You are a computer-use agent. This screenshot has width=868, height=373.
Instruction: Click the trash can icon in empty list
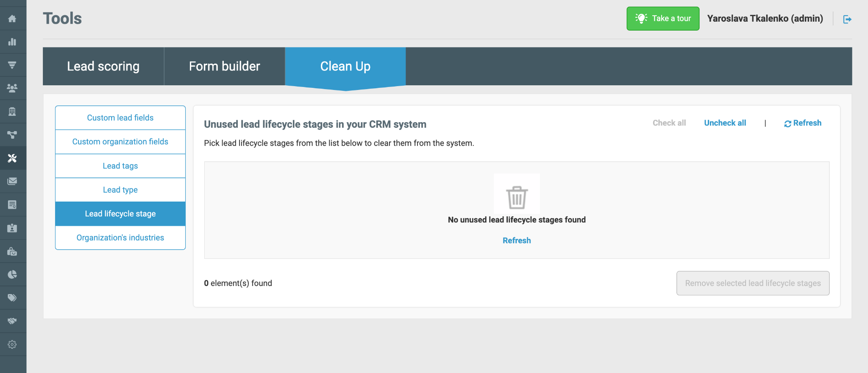coord(517,197)
